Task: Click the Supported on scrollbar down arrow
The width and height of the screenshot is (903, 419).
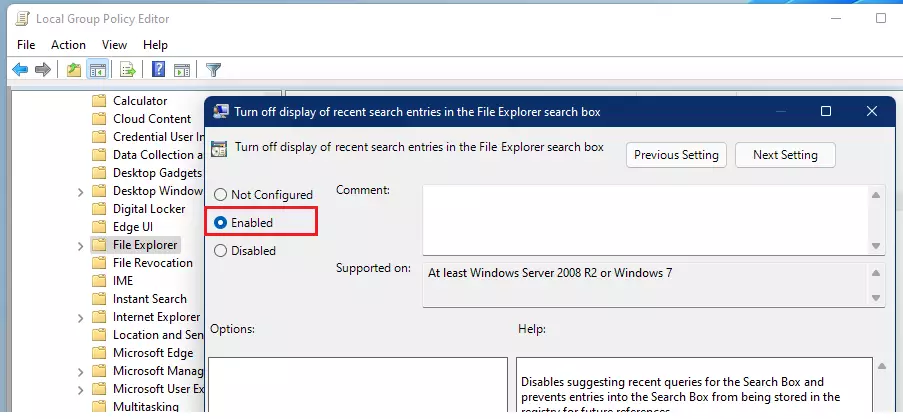Action: coord(876,298)
